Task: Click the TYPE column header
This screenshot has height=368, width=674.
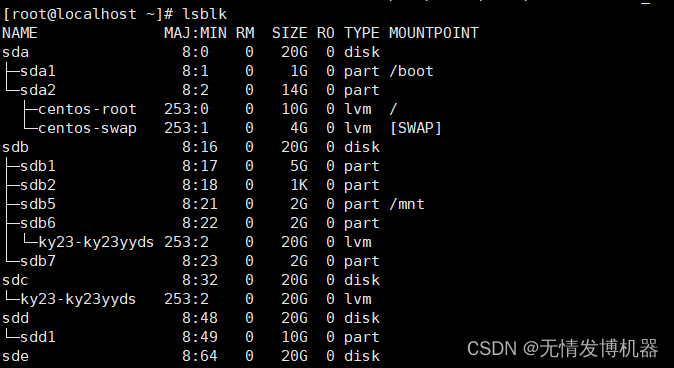Action: [x=362, y=33]
